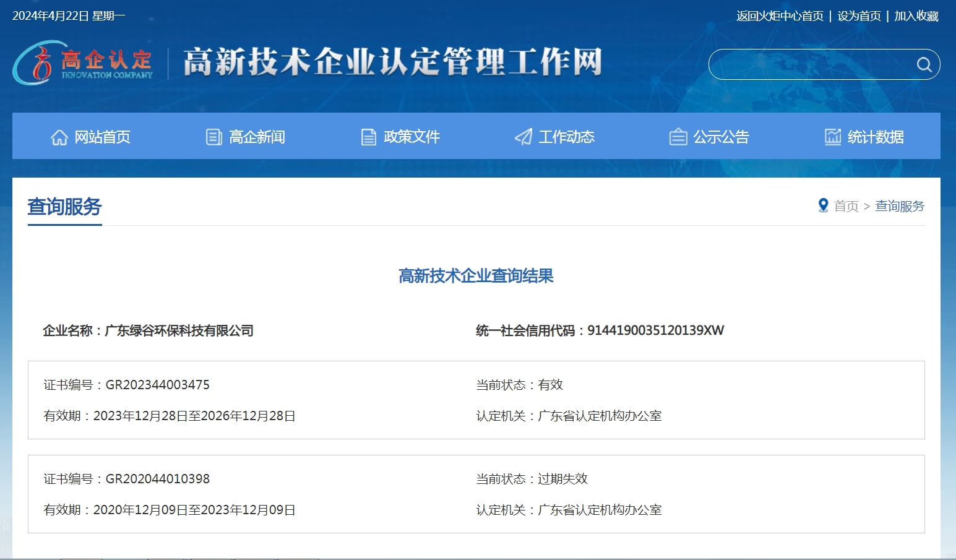Click the date 2024年4月22日 星期一
Viewport: 956px width, 560px height.
tap(69, 16)
